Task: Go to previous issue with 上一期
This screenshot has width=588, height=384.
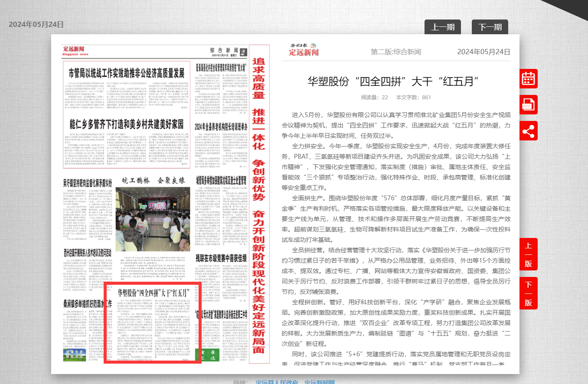Action: point(443,27)
